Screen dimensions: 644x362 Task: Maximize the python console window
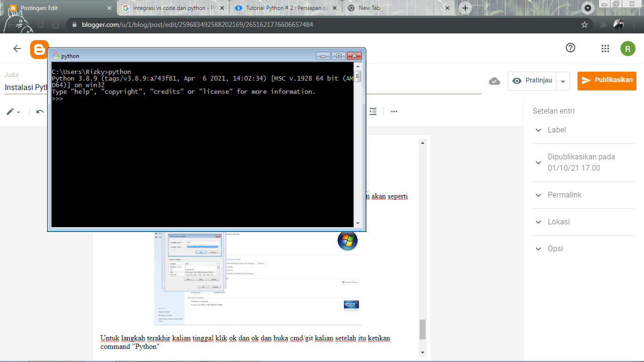click(339, 56)
